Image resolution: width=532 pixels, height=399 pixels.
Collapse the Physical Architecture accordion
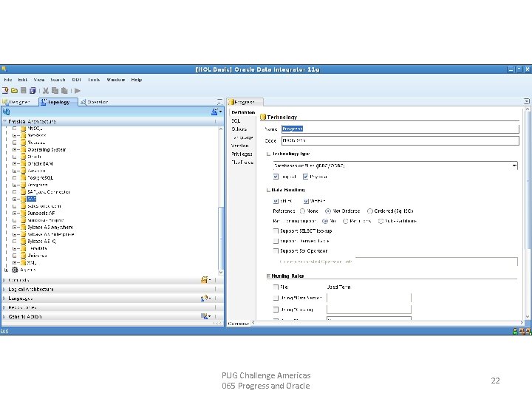click(4, 121)
